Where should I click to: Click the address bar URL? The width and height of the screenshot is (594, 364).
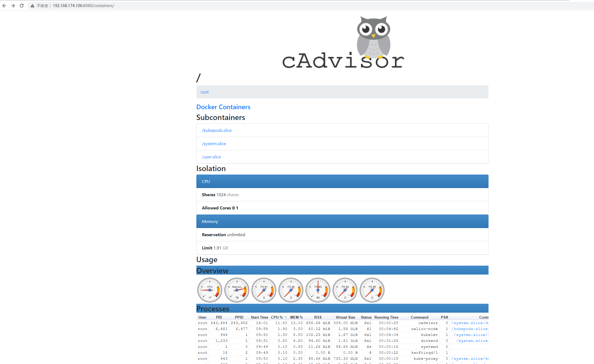pos(83,5)
